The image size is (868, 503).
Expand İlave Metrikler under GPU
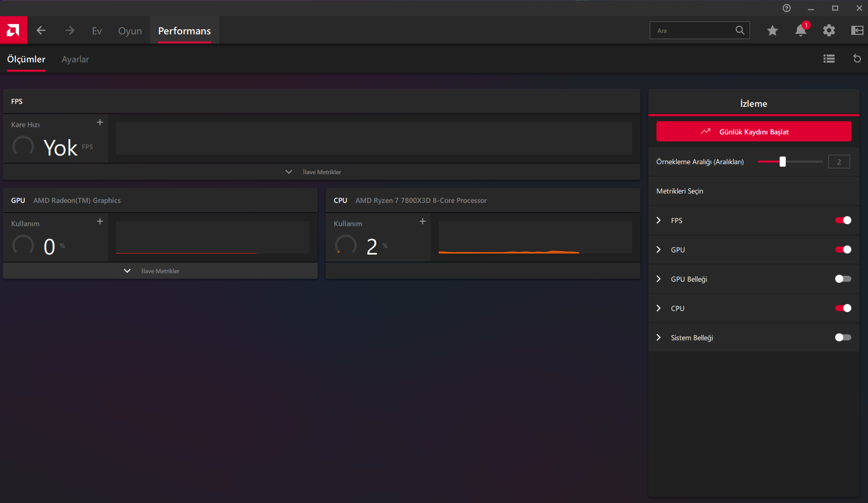tap(160, 271)
